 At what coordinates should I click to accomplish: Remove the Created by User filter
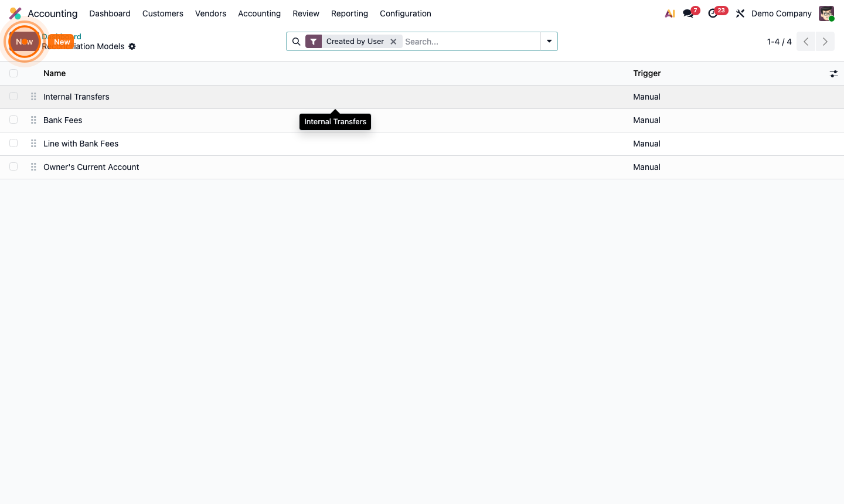click(x=393, y=41)
